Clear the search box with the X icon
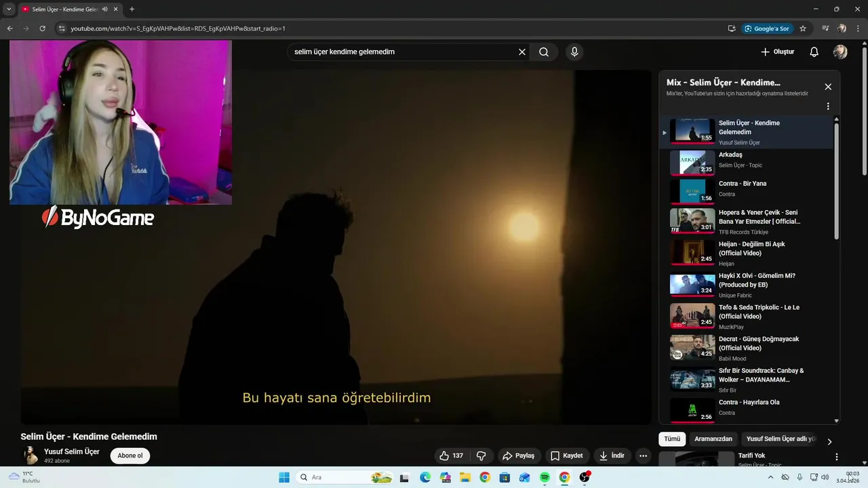This screenshot has width=868, height=488. 522,52
